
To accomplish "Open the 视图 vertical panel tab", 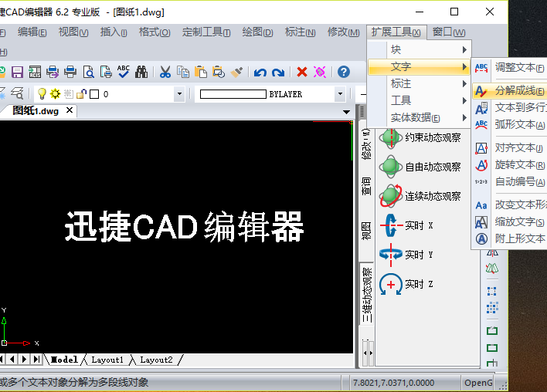I will pyautogui.click(x=366, y=231).
